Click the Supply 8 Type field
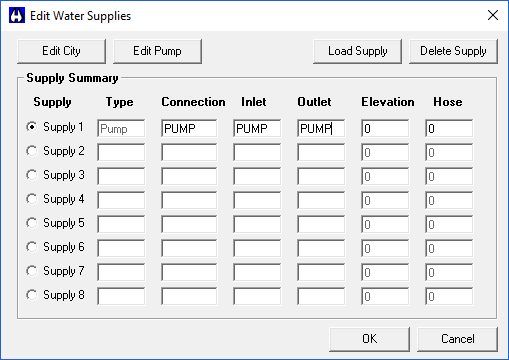509x360 pixels. point(121,296)
